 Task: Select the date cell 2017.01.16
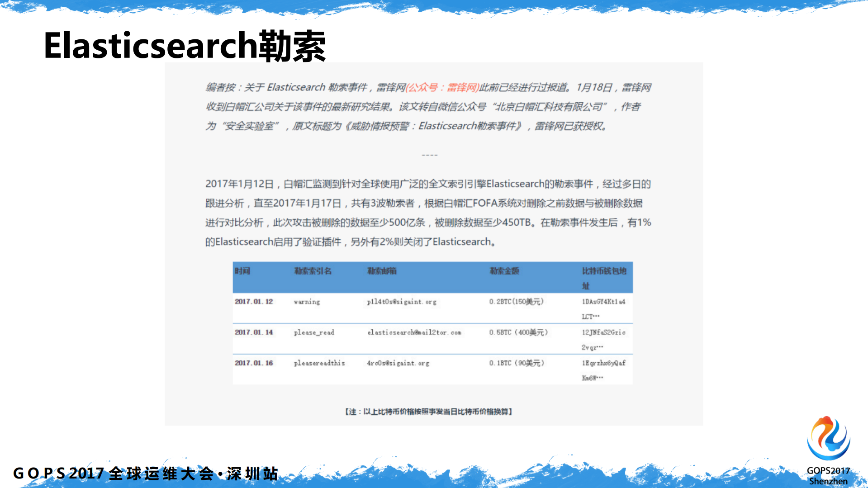(x=253, y=363)
